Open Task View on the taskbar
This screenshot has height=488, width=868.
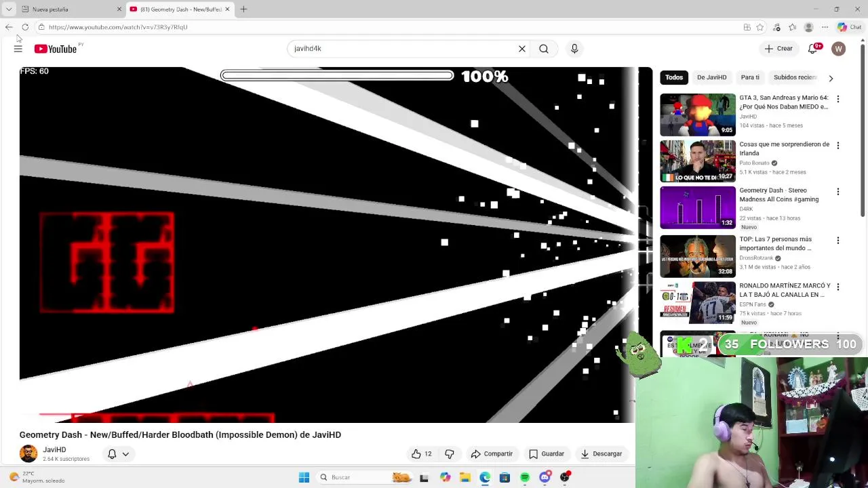(424, 477)
